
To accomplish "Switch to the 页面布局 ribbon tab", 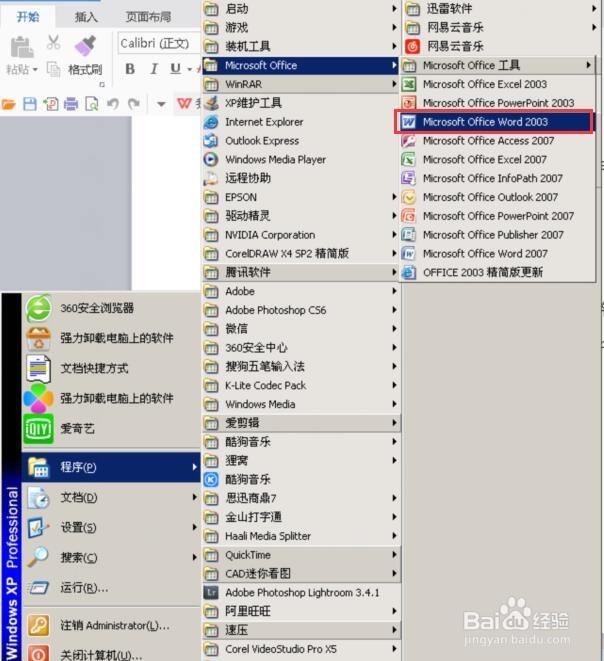I will tap(148, 17).
